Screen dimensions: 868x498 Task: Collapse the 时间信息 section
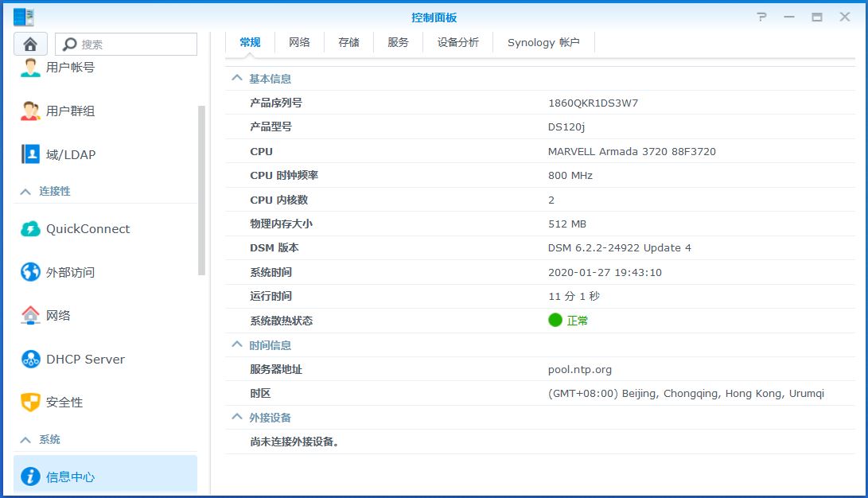237,344
